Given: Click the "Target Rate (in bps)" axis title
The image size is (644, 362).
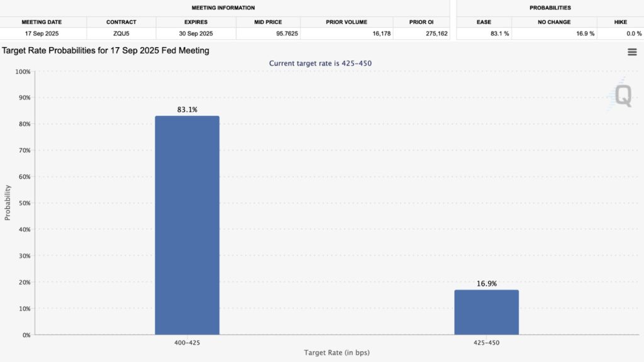Looking at the screenshot, I should point(336,353).
